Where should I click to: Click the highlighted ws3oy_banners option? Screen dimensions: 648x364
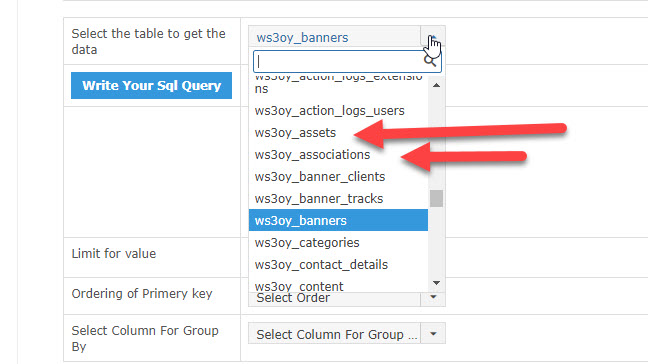click(338, 220)
